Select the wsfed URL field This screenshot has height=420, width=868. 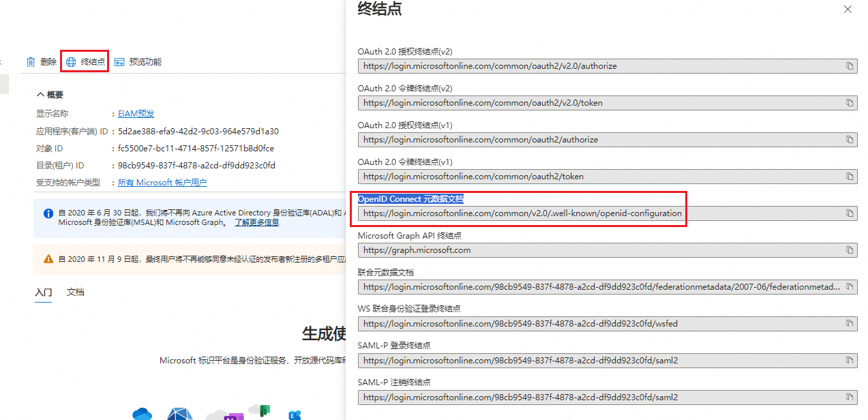pyautogui.click(x=608, y=324)
